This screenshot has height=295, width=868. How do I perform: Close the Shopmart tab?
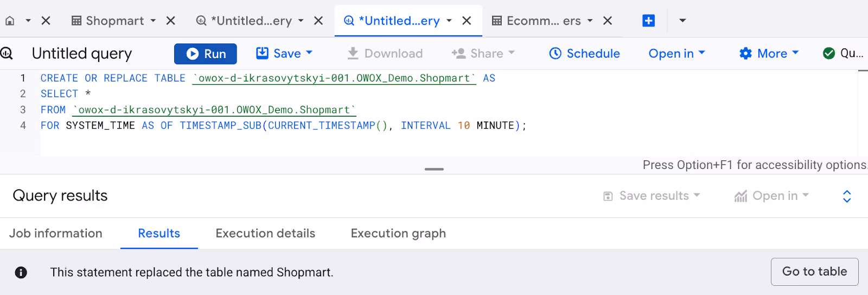point(170,21)
